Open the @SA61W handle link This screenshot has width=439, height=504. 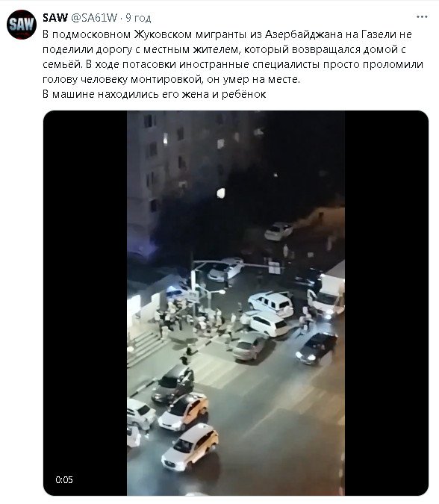(x=94, y=18)
